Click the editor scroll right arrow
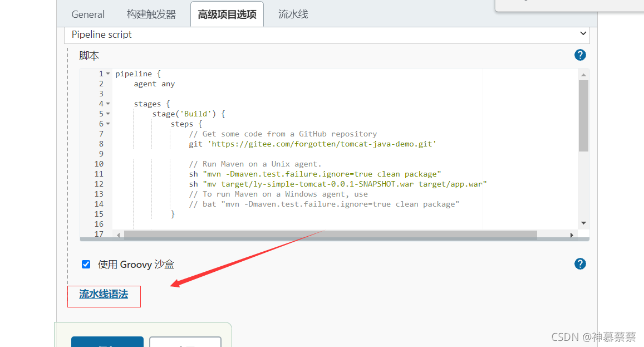 pyautogui.click(x=571, y=235)
